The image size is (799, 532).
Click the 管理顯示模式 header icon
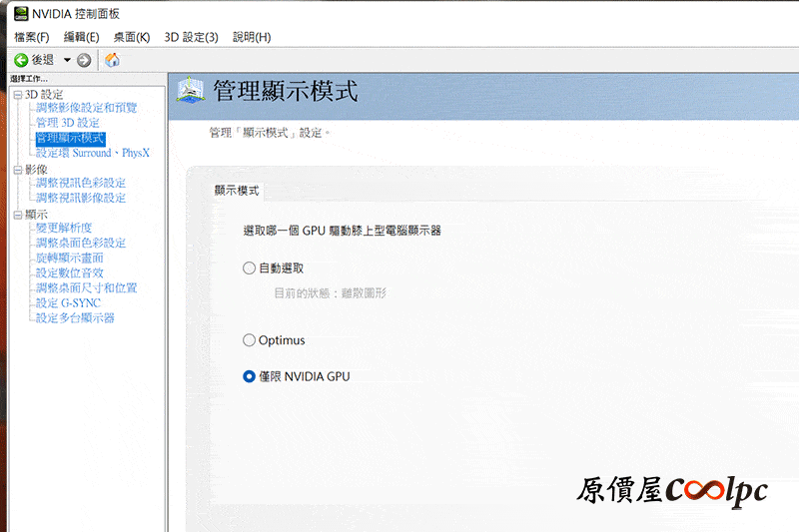[191, 90]
